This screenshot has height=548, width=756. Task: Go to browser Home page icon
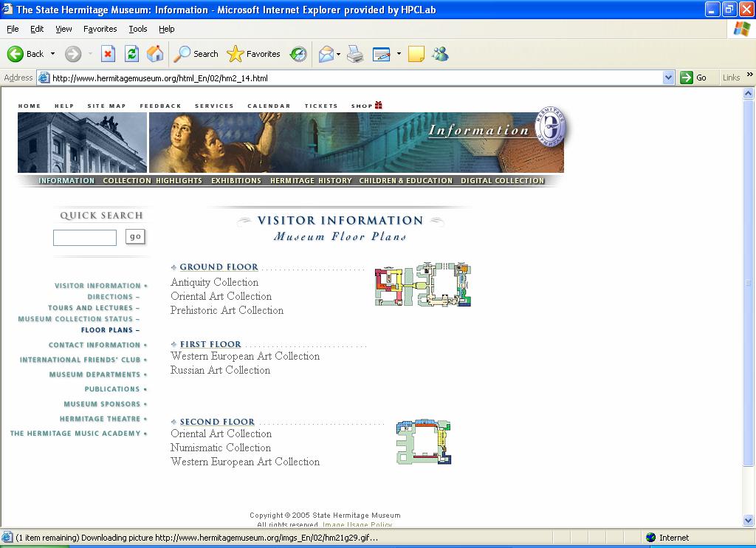click(x=155, y=54)
